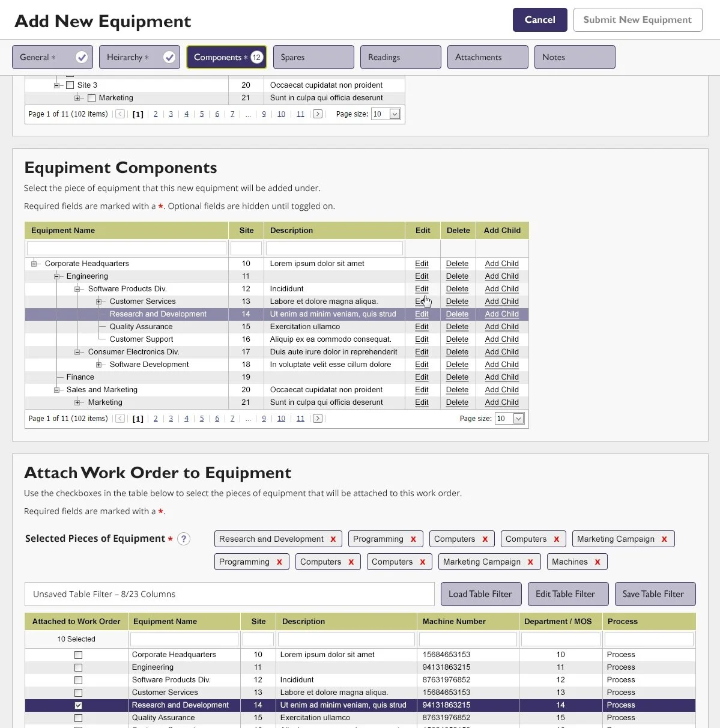Collapse the Software Products Div. node
This screenshot has height=728, width=720.
(77, 289)
